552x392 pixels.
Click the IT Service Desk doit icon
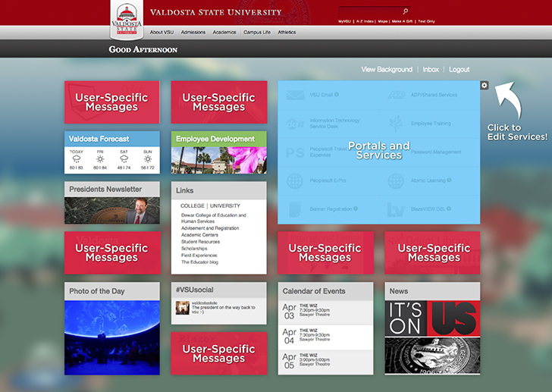[295, 124]
